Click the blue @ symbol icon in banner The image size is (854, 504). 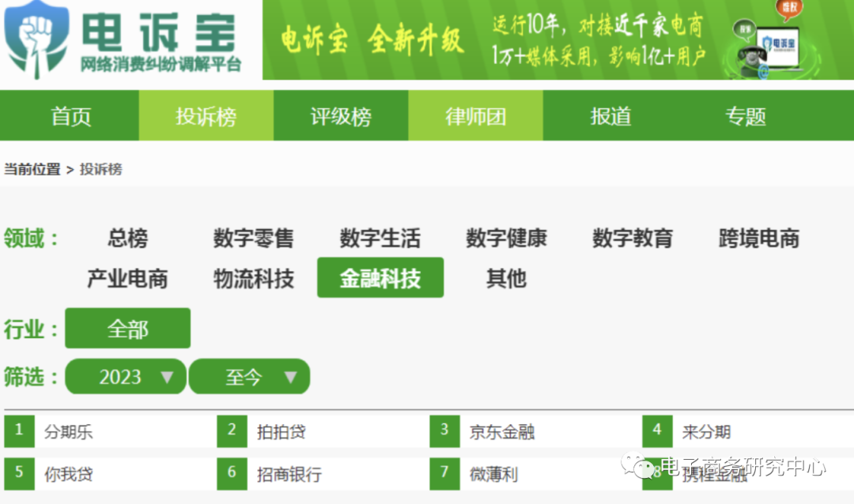pos(764,70)
